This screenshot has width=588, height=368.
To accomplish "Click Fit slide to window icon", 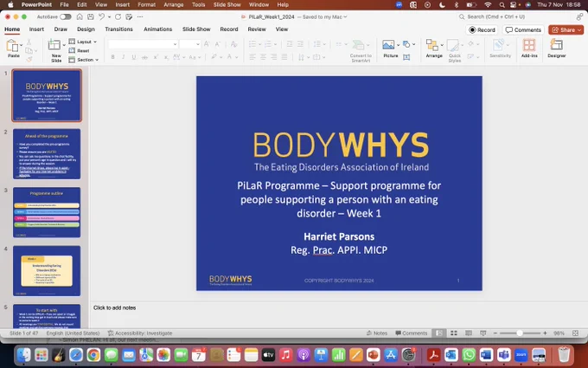I will tap(576, 333).
